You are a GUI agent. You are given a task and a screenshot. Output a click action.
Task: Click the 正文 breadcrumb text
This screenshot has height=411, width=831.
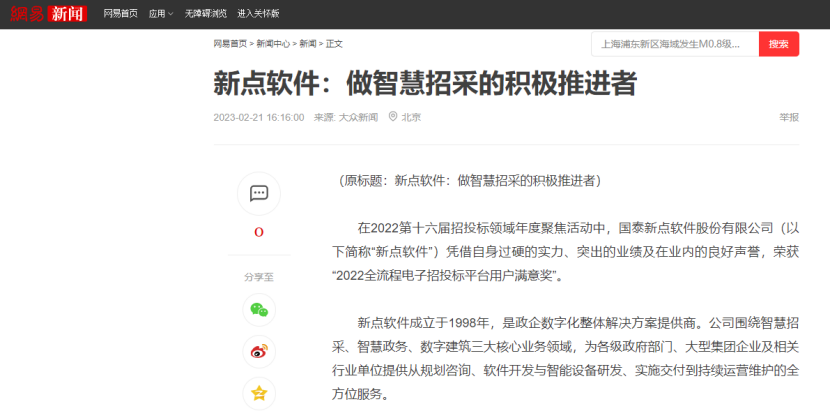pyautogui.click(x=334, y=44)
